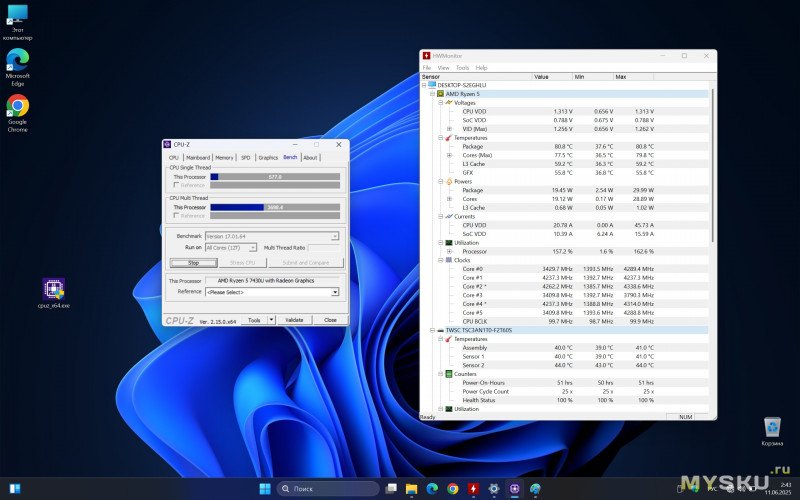The width and height of the screenshot is (800, 500).
Task: Click the Close button in CPU-Z
Action: tap(330, 320)
